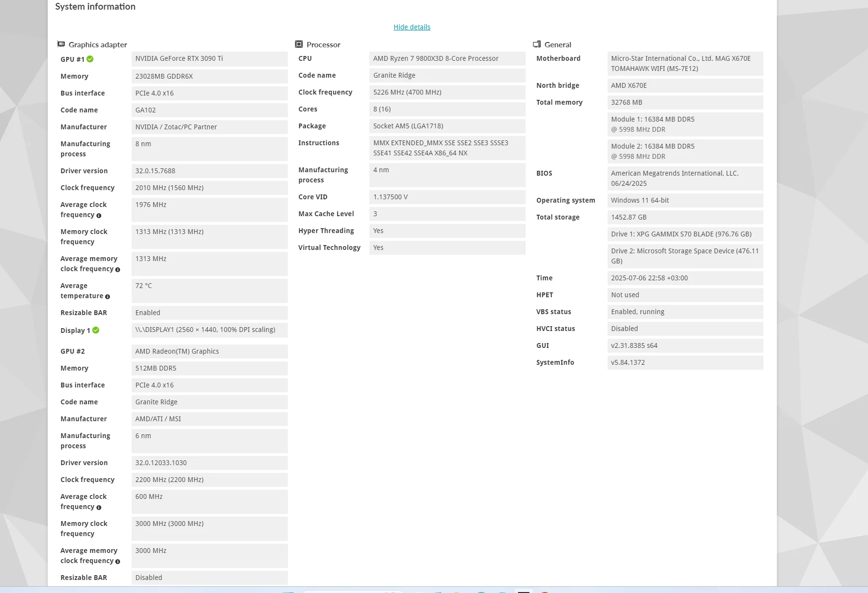This screenshot has width=868, height=593.
Task: Click the 1452.87 GB total storage value
Action: coord(685,217)
